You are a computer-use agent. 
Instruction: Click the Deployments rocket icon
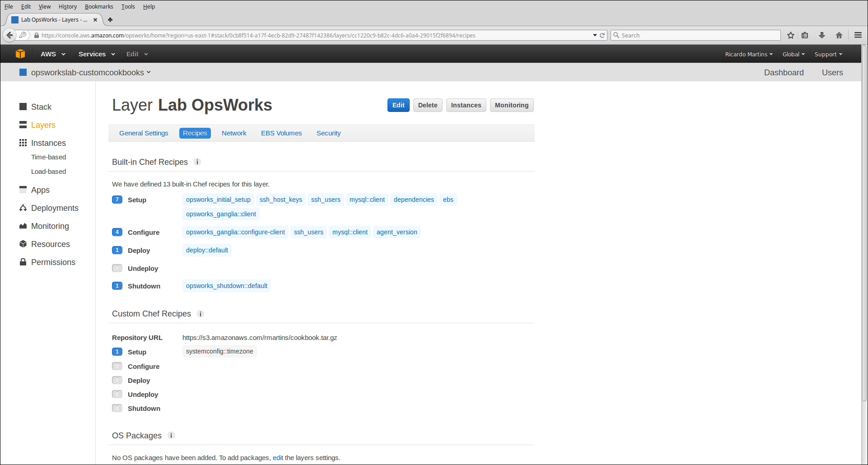(23, 208)
